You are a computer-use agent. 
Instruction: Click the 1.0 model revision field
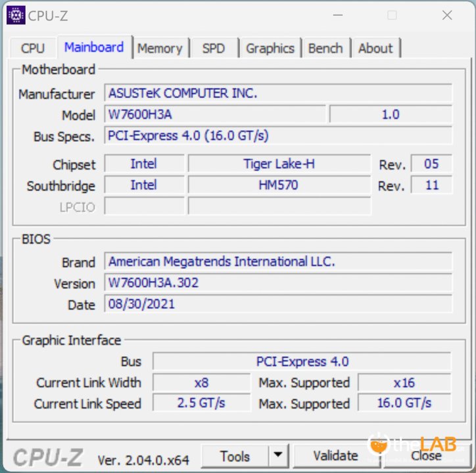pyautogui.click(x=391, y=114)
